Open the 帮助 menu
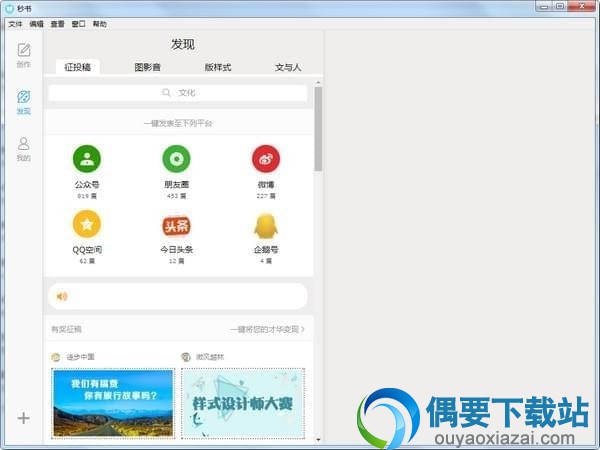Screen dimensions: 600x450 click(x=99, y=24)
